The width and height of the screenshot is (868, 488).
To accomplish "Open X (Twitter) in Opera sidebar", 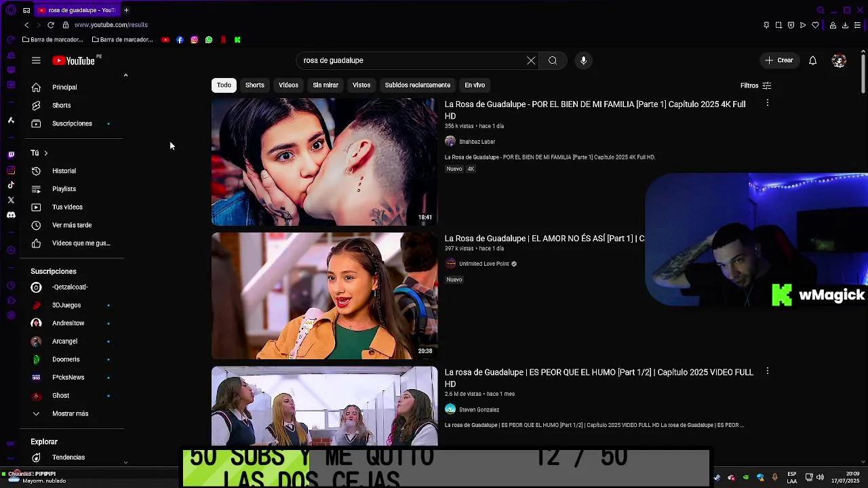I will click(11, 200).
